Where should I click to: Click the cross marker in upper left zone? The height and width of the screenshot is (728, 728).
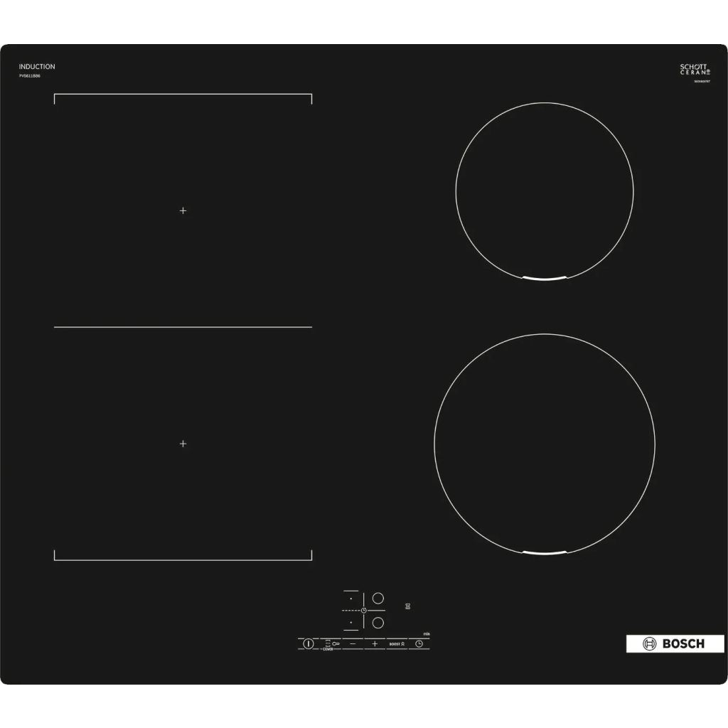click(183, 211)
